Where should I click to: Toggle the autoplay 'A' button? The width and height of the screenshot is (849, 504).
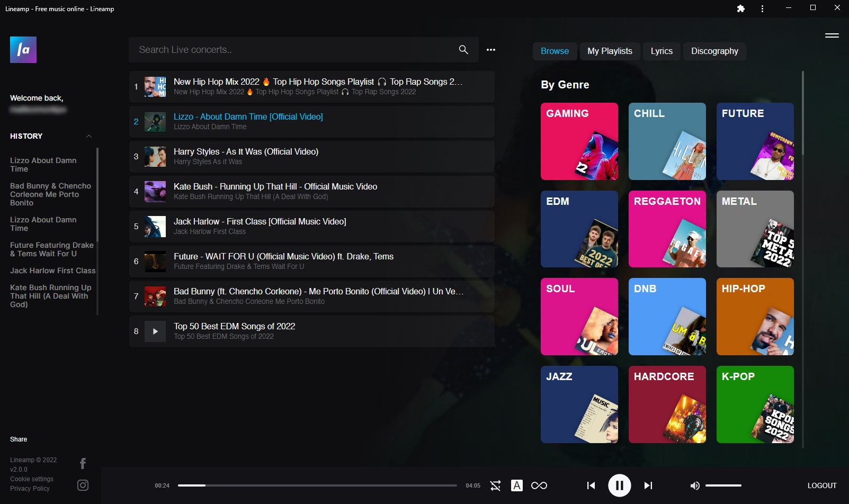tap(517, 485)
